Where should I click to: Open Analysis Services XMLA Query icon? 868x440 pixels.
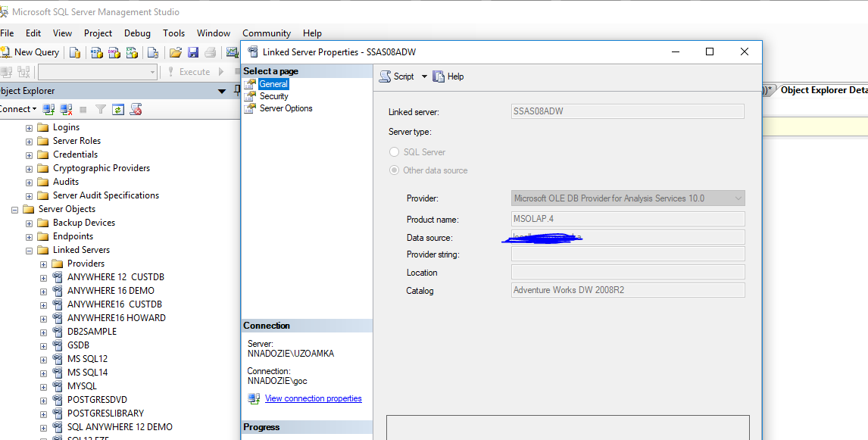(x=132, y=52)
